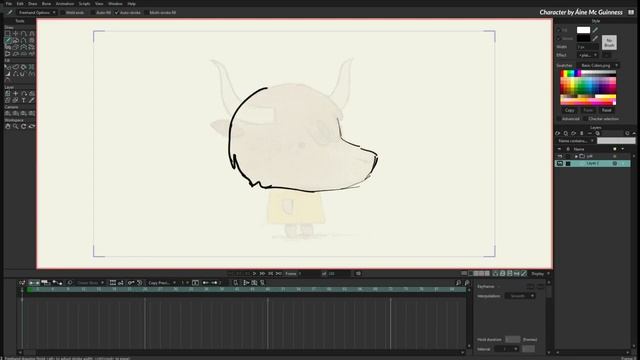Enable the Auto-fill checkbox
This screenshot has width=640, height=360.
pos(93,13)
